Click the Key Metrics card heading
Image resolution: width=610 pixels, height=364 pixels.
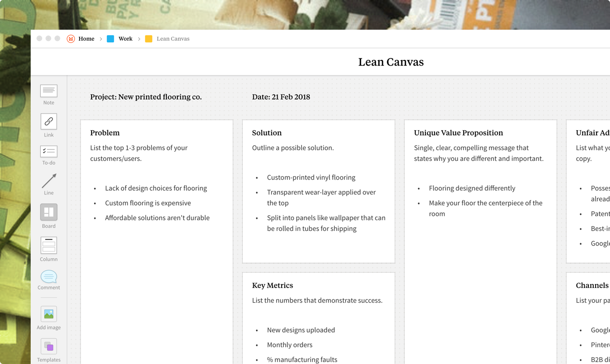[272, 285]
